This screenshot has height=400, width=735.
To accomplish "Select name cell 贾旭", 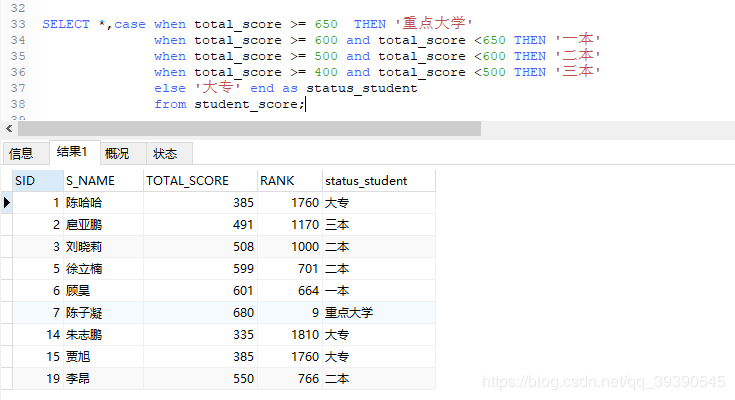I will pos(103,357).
